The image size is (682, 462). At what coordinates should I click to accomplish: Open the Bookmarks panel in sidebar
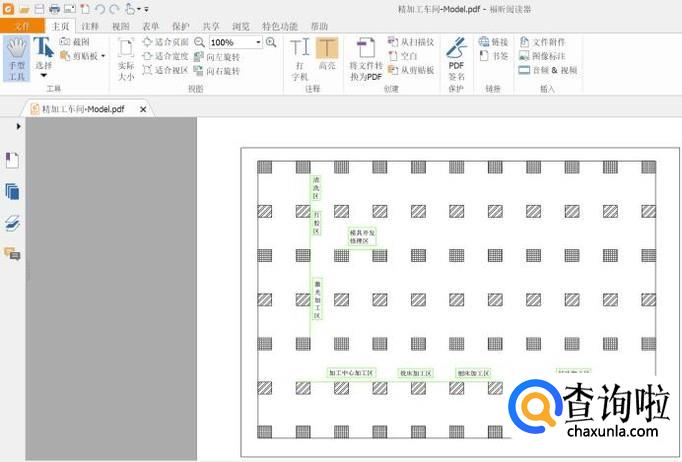click(x=12, y=161)
